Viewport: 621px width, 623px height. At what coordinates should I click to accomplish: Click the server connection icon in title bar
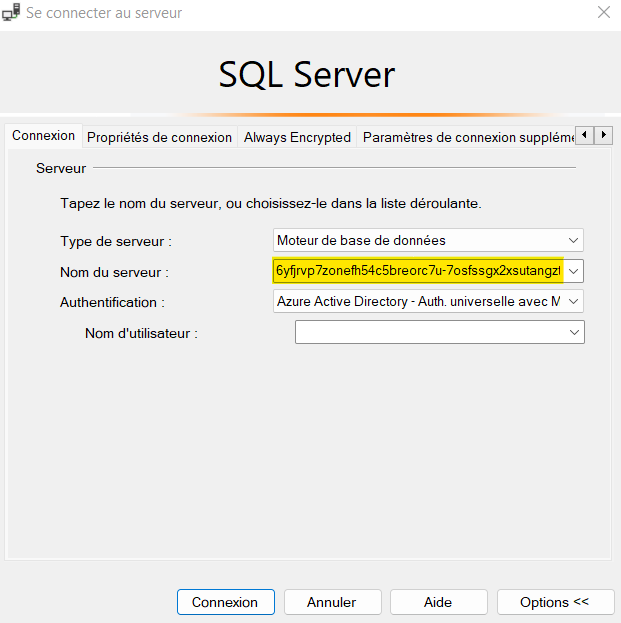12,13
